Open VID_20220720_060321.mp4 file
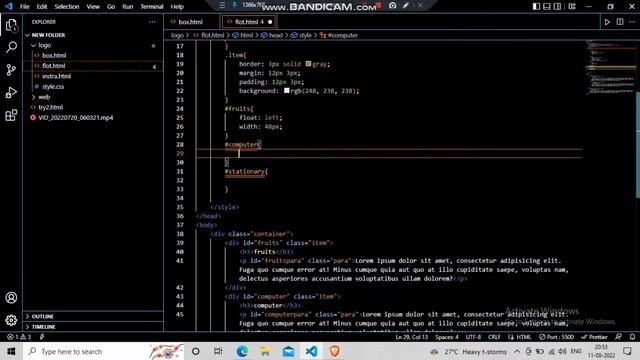This screenshot has height=360, width=640. click(x=76, y=118)
